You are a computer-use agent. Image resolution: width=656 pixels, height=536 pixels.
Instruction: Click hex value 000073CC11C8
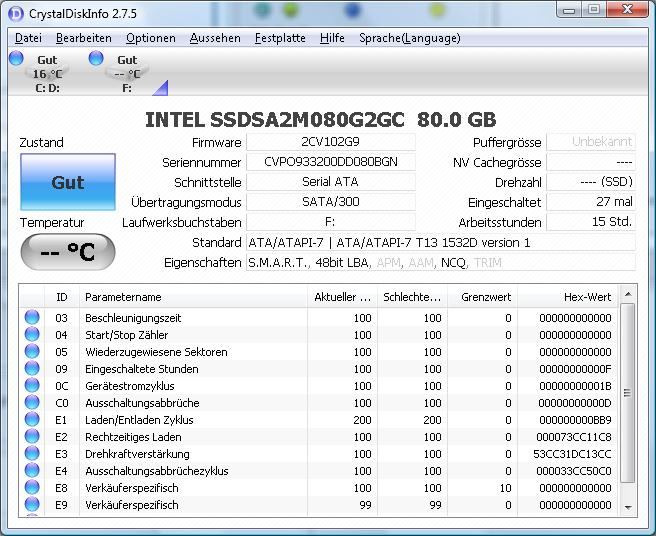click(x=574, y=437)
